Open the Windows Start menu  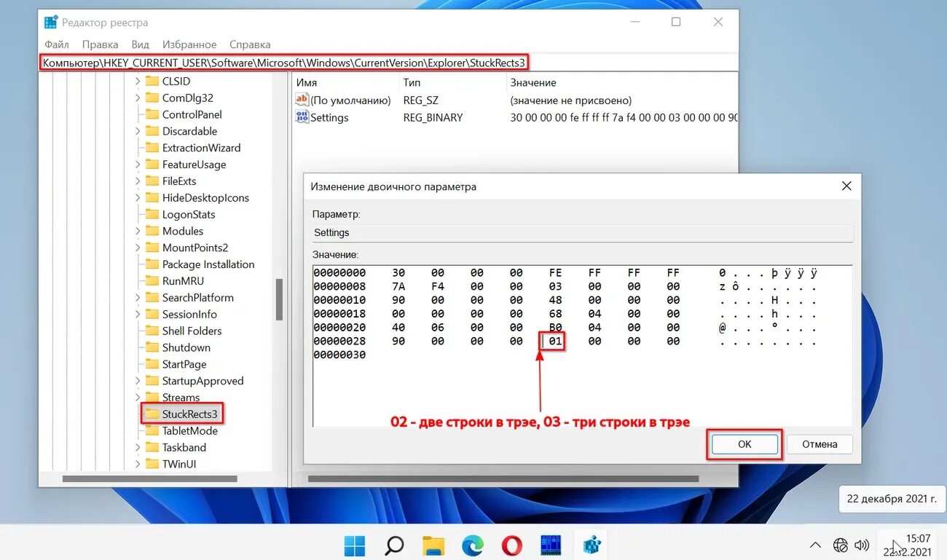355,545
